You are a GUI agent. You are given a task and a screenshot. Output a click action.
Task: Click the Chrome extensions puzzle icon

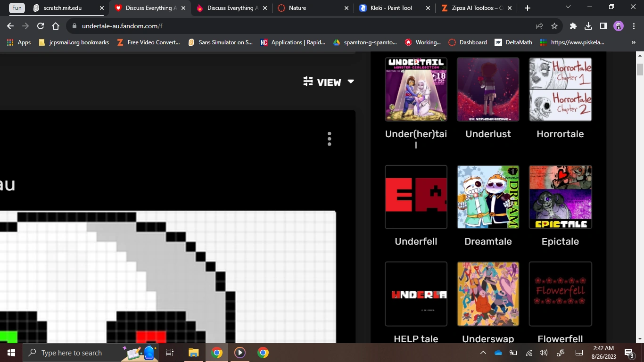coord(573,26)
